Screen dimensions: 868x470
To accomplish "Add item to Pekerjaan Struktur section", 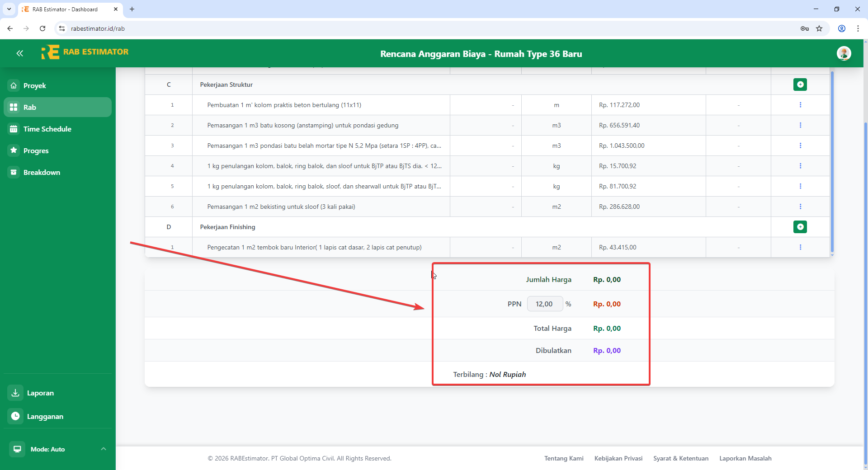I will [x=800, y=85].
